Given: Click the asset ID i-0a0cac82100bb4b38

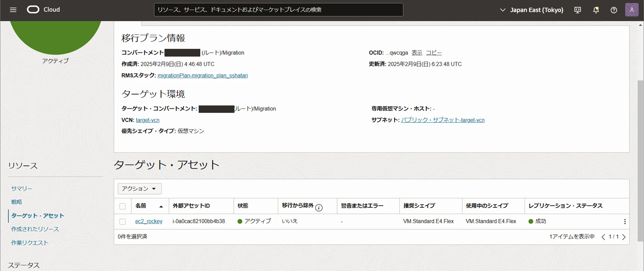Looking at the screenshot, I should pyautogui.click(x=199, y=221).
